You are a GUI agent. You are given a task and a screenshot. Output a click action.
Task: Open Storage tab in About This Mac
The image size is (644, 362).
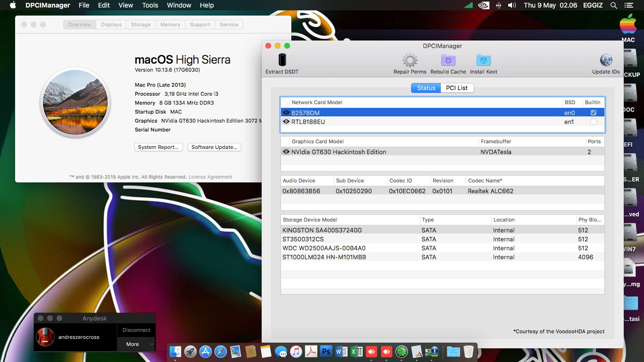point(141,25)
